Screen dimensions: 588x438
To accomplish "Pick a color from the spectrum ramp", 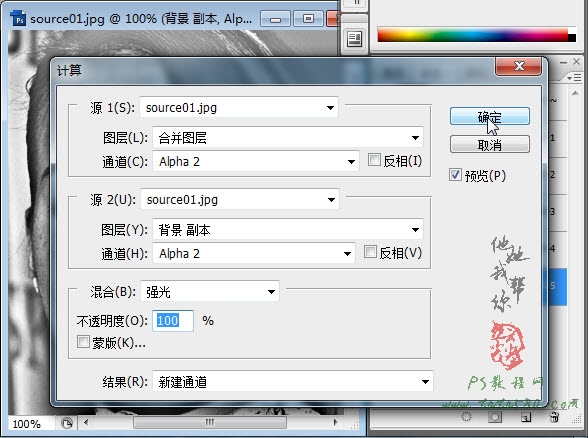I will (x=472, y=35).
